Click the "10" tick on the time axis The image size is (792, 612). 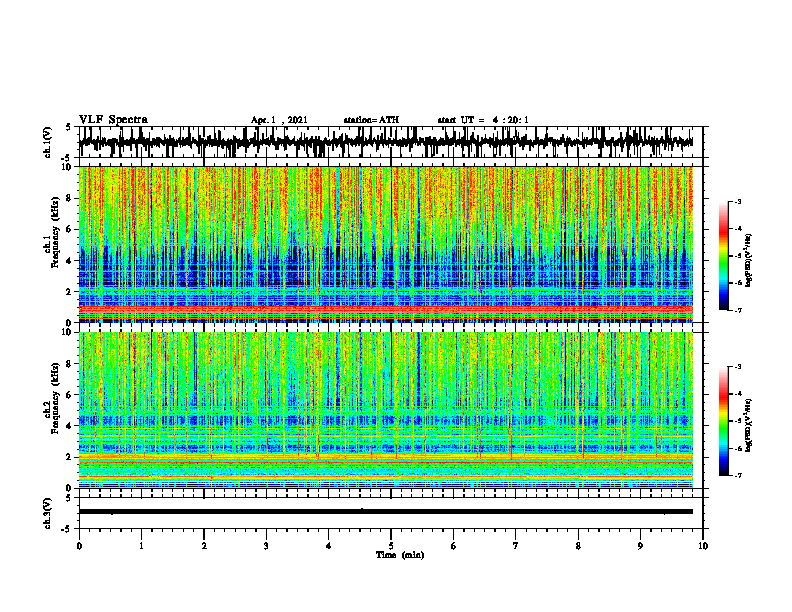coord(703,546)
